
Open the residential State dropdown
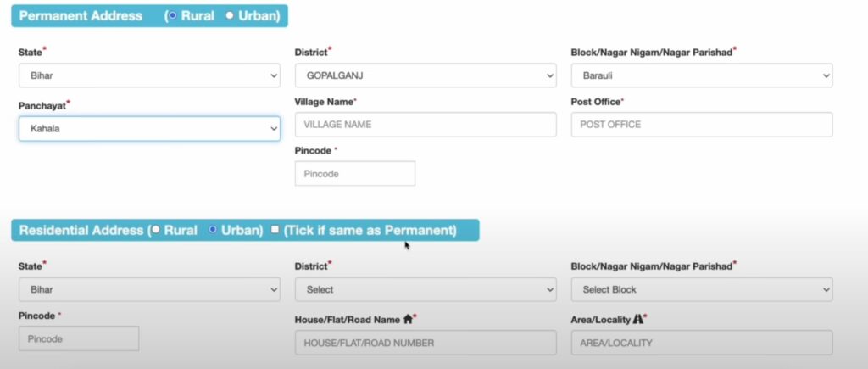point(149,289)
